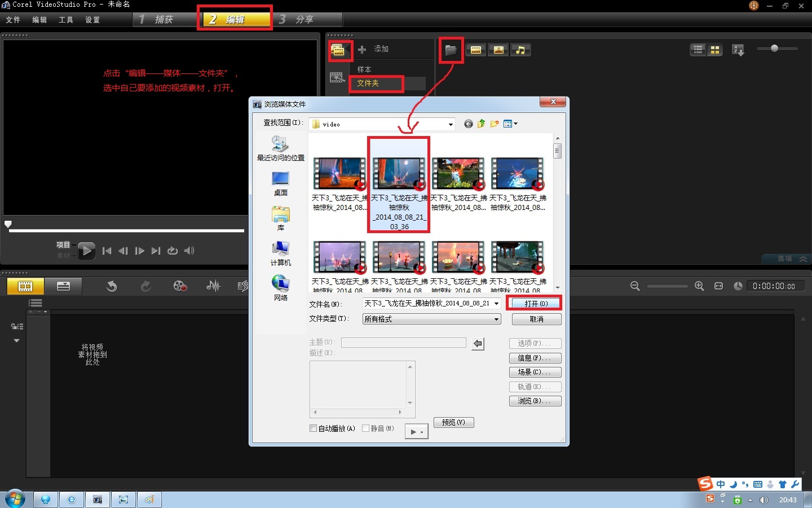Go to 库 in dialog sidebar

(280, 219)
